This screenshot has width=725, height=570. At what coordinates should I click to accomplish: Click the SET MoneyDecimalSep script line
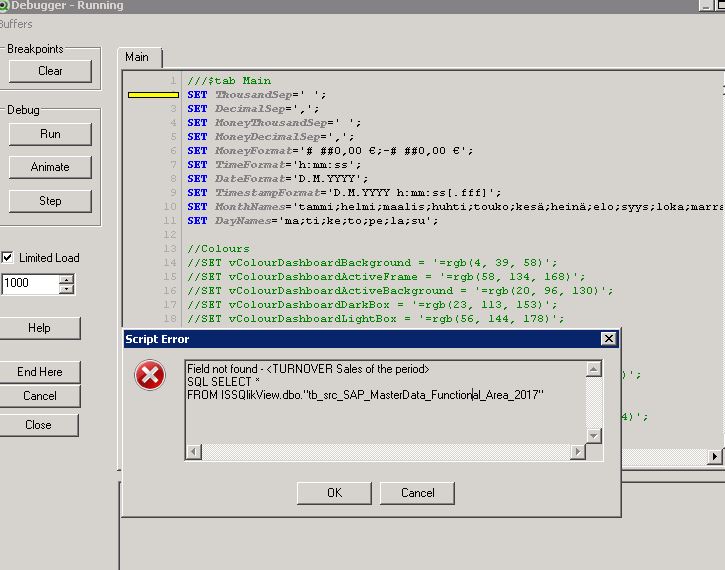coord(270,137)
